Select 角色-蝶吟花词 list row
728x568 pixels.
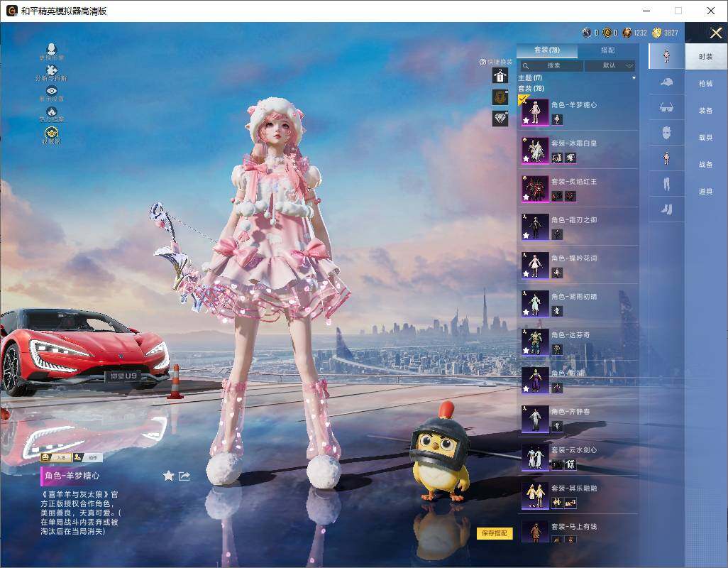click(578, 266)
